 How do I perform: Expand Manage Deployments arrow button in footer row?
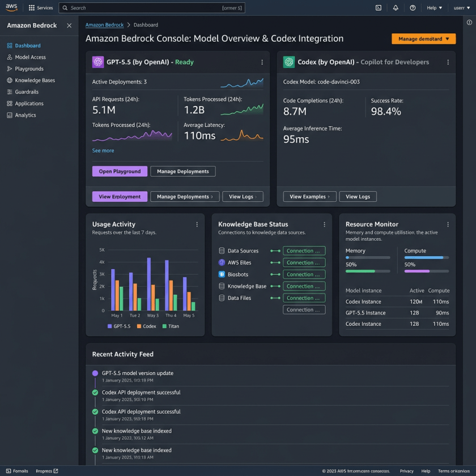click(x=185, y=197)
